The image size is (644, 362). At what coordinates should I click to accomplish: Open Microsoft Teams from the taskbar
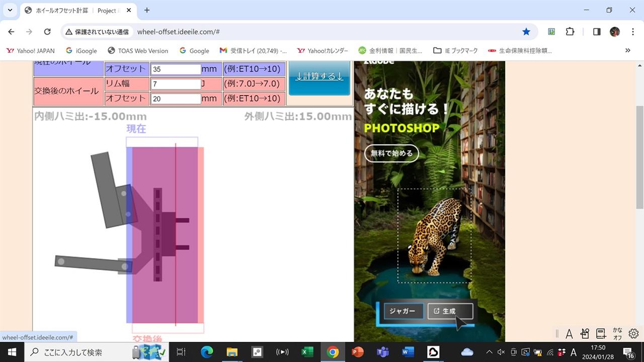(383, 352)
